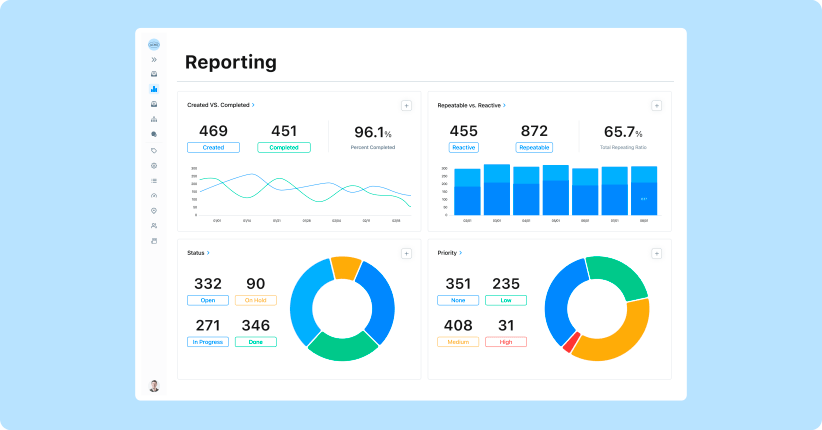This screenshot has height=430, width=822.
Task: Open the Reporting bar chart sidebar icon
Action: tap(154, 89)
